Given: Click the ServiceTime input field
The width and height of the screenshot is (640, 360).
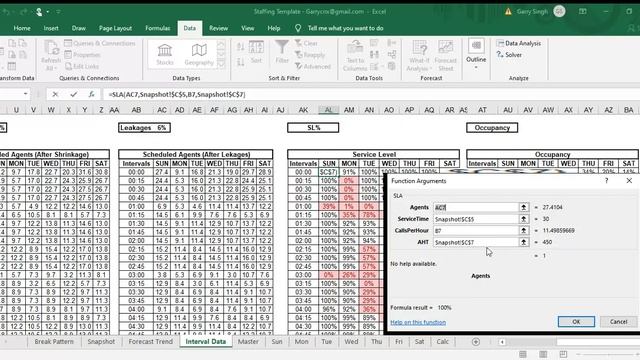Looking at the screenshot, I should pyautogui.click(x=476, y=219).
